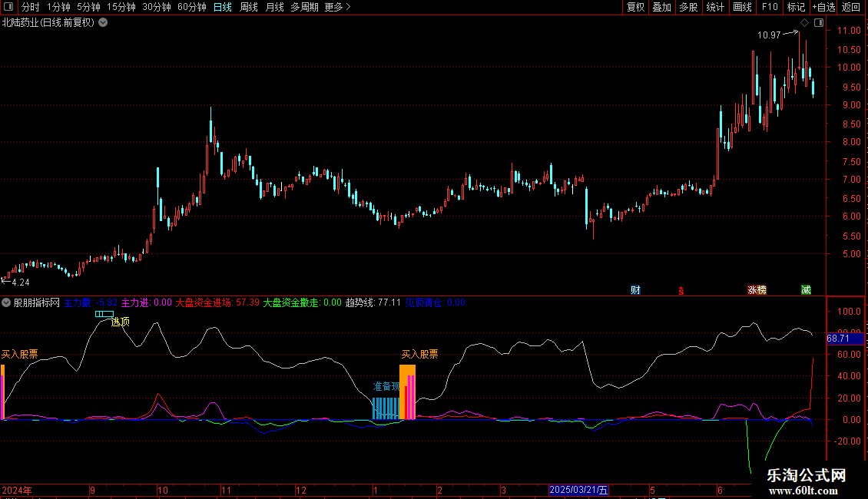Viewport: 868px width, 499px height.
Task: Click month 12 on the time axis
Action: [x=301, y=490]
